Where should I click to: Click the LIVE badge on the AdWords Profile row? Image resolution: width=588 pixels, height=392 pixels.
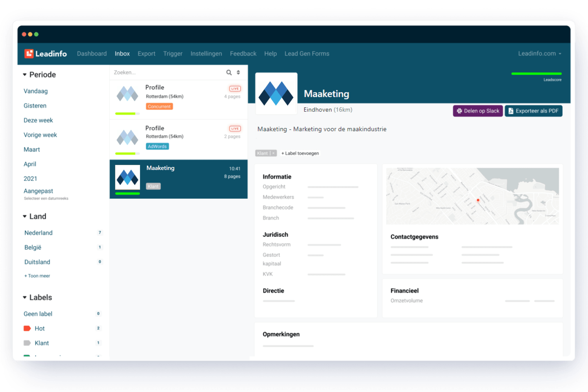pyautogui.click(x=235, y=129)
